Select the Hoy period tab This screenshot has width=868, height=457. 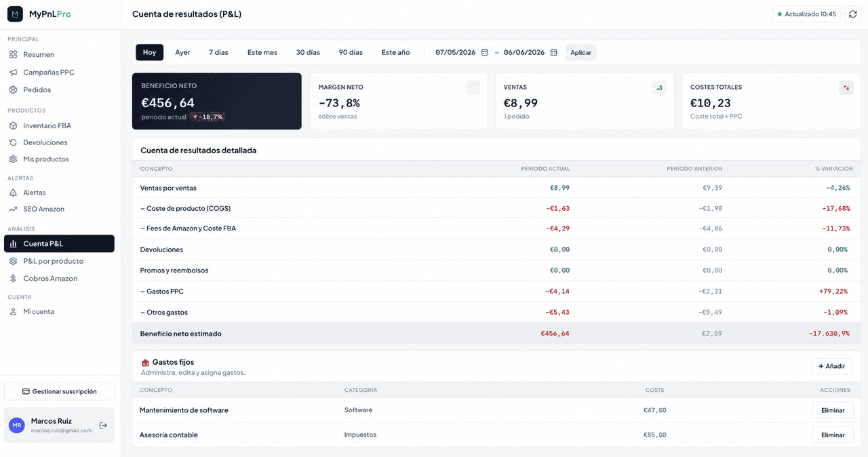click(x=149, y=52)
